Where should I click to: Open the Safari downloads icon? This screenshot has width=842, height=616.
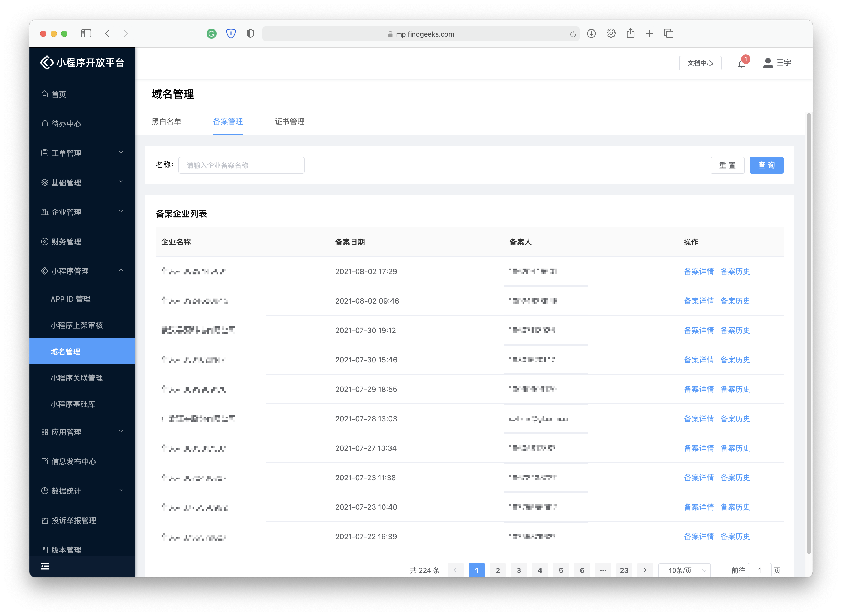(591, 34)
